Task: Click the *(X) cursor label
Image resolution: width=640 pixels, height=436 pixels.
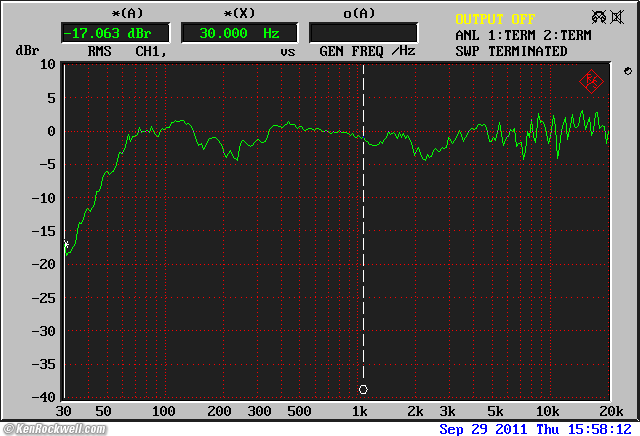Action: click(239, 13)
